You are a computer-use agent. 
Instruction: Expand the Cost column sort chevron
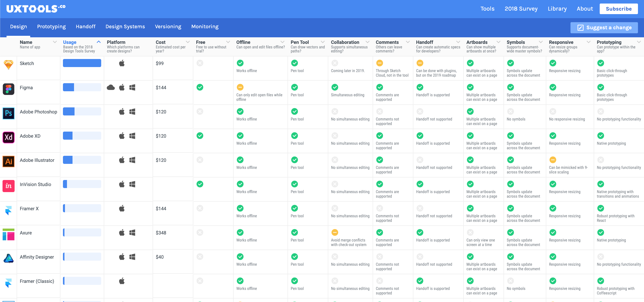tap(188, 42)
